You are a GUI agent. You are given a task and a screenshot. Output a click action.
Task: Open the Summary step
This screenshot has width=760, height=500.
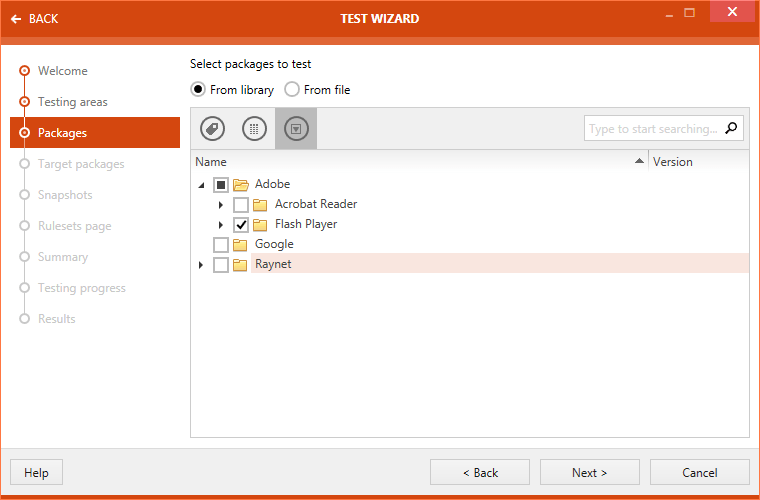coord(63,257)
